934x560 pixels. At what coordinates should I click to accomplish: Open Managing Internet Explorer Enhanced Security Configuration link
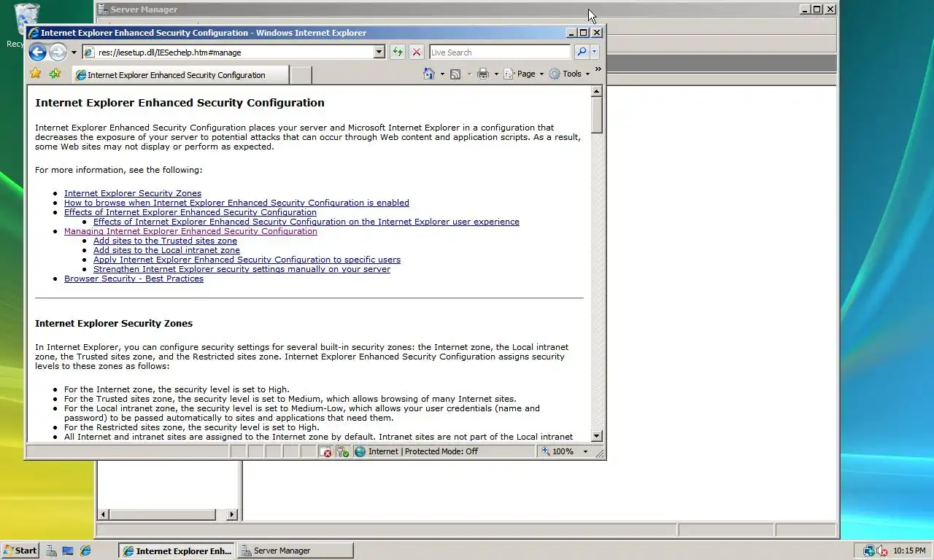point(190,231)
